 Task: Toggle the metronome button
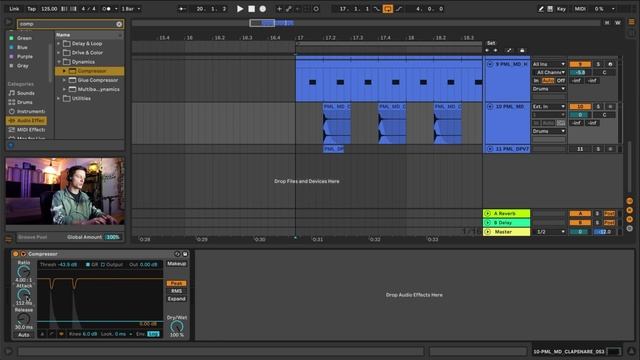[x=107, y=9]
